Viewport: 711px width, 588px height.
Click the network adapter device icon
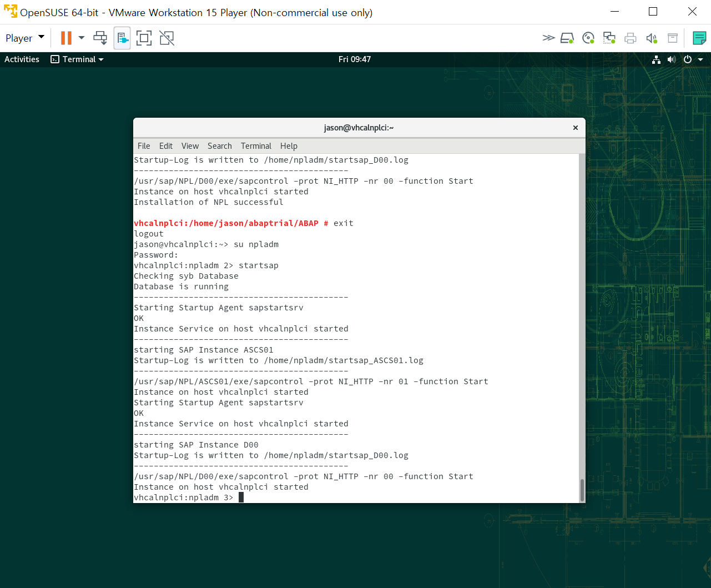609,38
